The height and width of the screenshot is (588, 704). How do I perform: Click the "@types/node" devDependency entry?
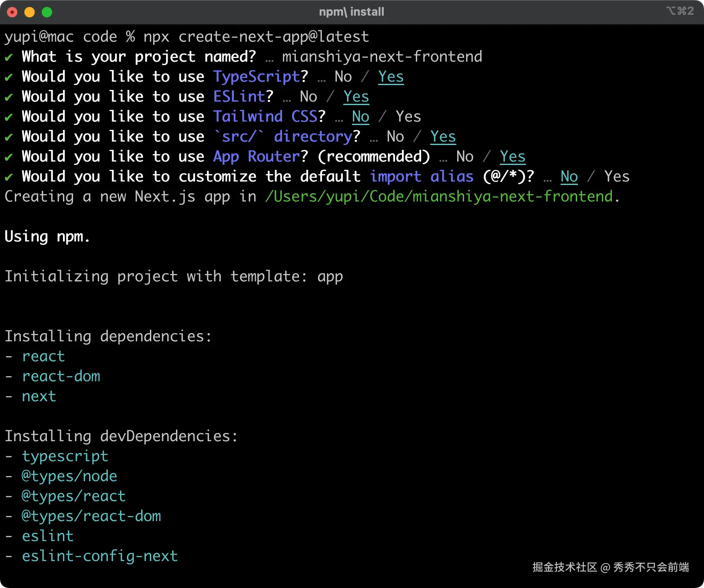[x=70, y=476]
